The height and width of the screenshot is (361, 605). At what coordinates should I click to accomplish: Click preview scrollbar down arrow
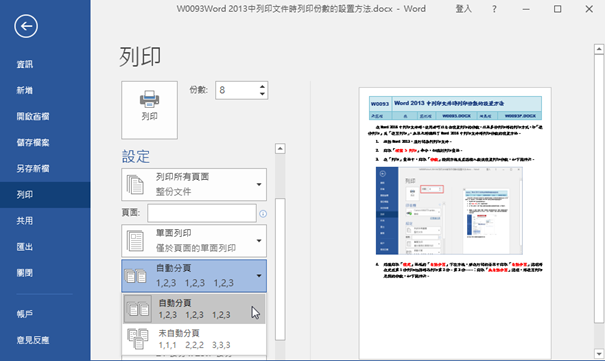pyautogui.click(x=599, y=353)
